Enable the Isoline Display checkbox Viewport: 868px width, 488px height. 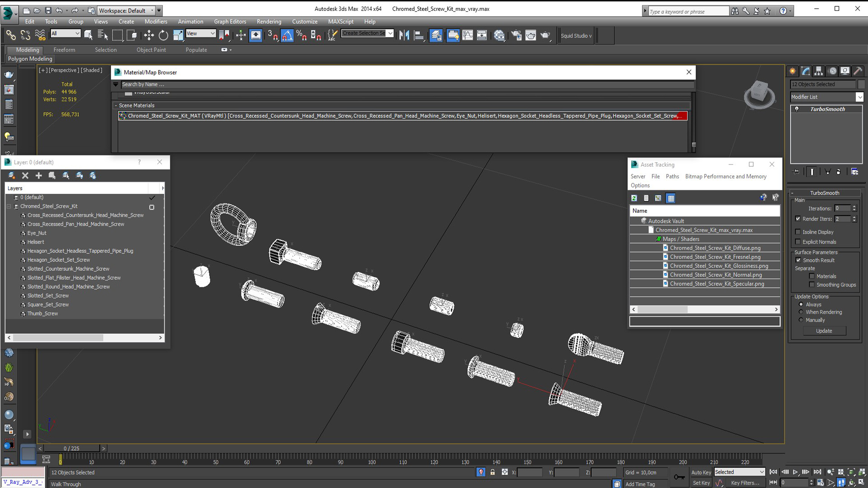tap(798, 232)
